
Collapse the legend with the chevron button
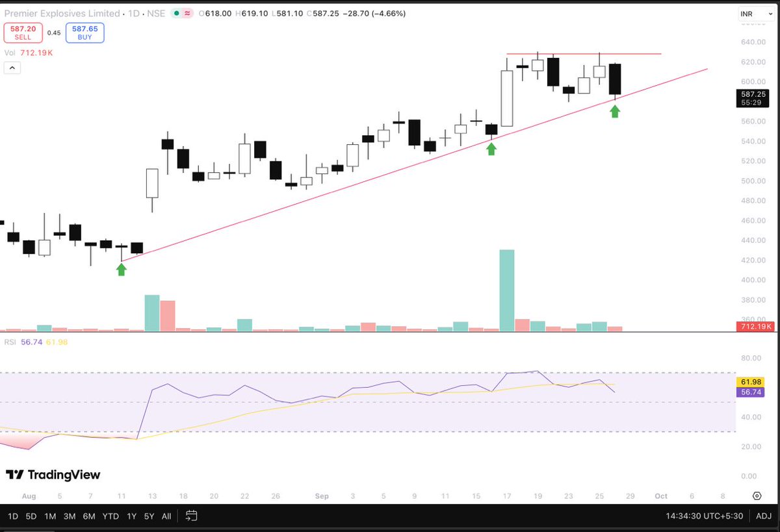tap(12, 68)
